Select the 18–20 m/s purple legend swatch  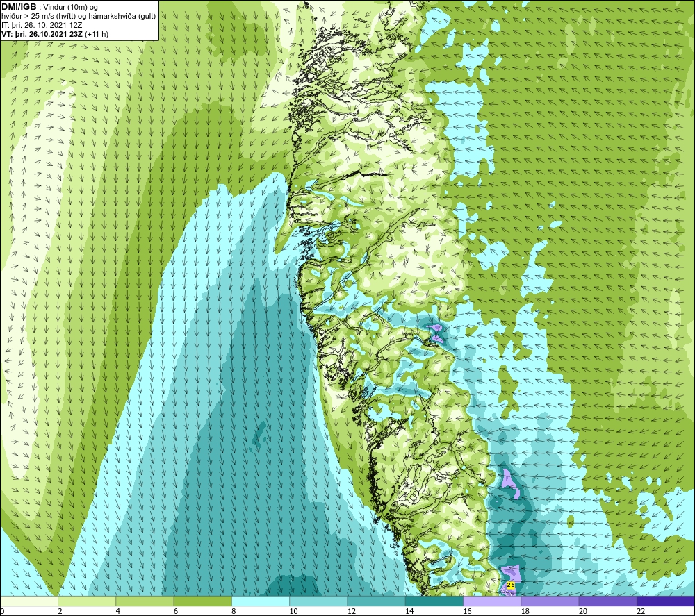(x=550, y=601)
